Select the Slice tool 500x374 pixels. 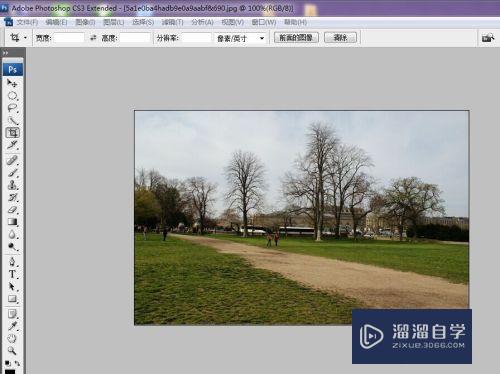click(x=12, y=145)
